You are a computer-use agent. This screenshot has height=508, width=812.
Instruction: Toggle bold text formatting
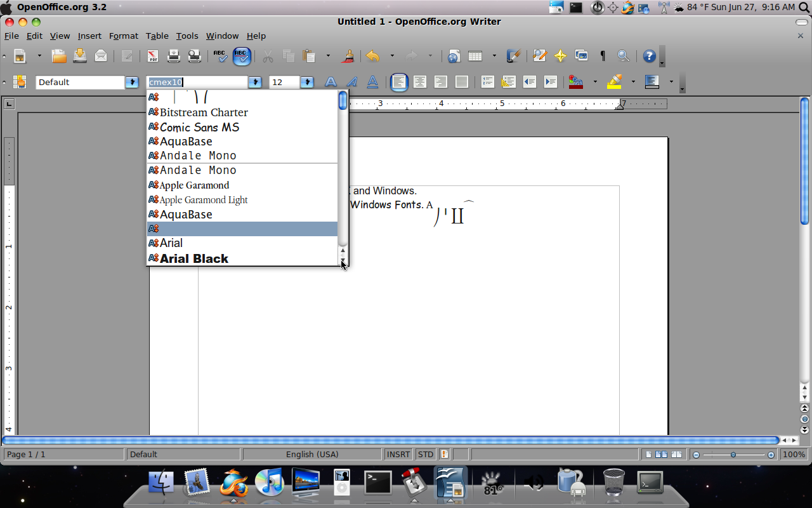tap(331, 82)
